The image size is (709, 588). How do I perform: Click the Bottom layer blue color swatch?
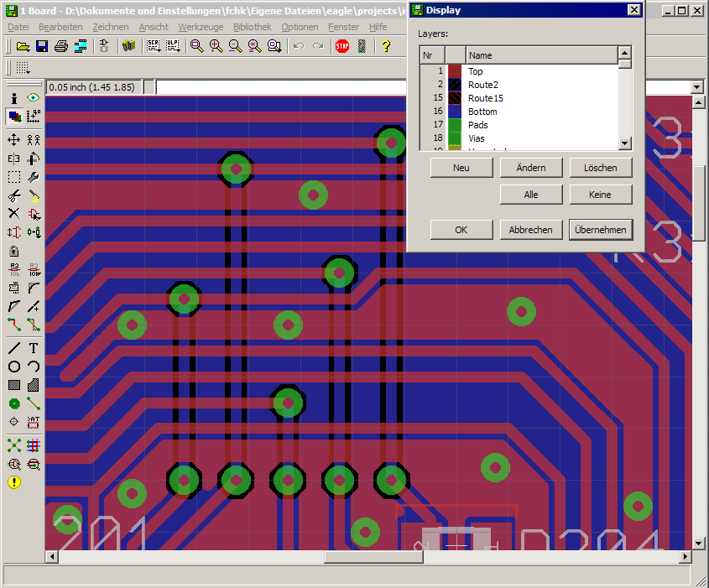pos(455,112)
